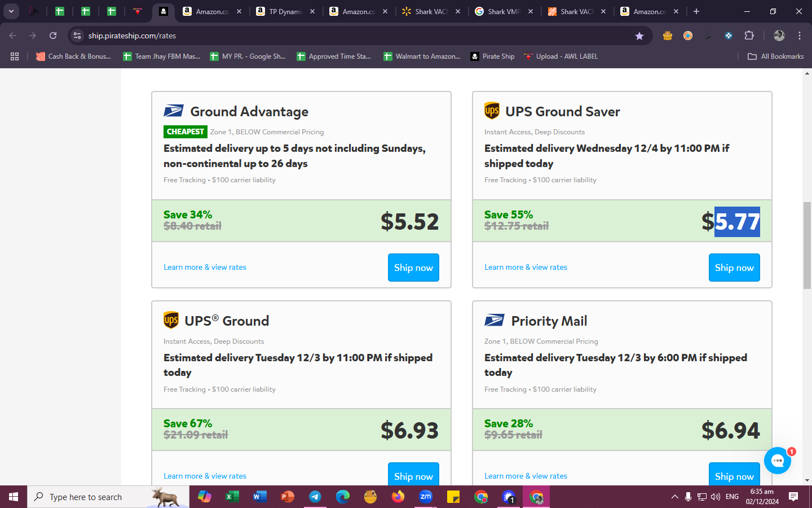812x508 pixels.
Task: Switch to the Google Shark VMP tab
Action: coord(504,11)
